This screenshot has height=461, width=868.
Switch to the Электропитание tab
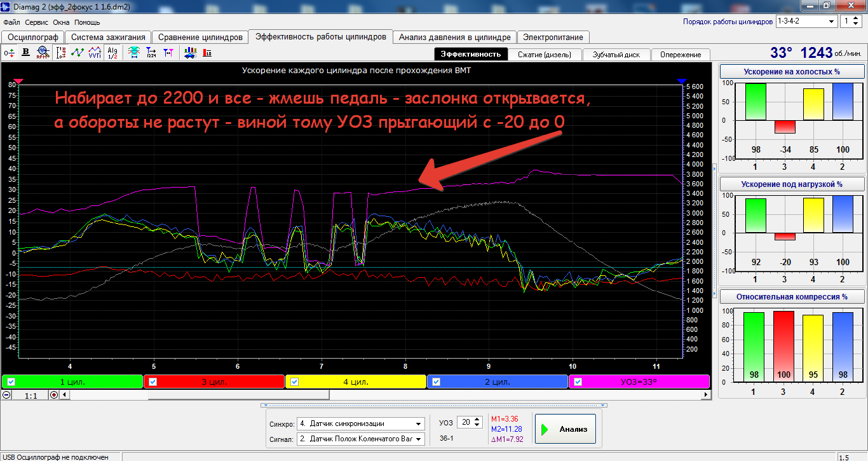553,37
